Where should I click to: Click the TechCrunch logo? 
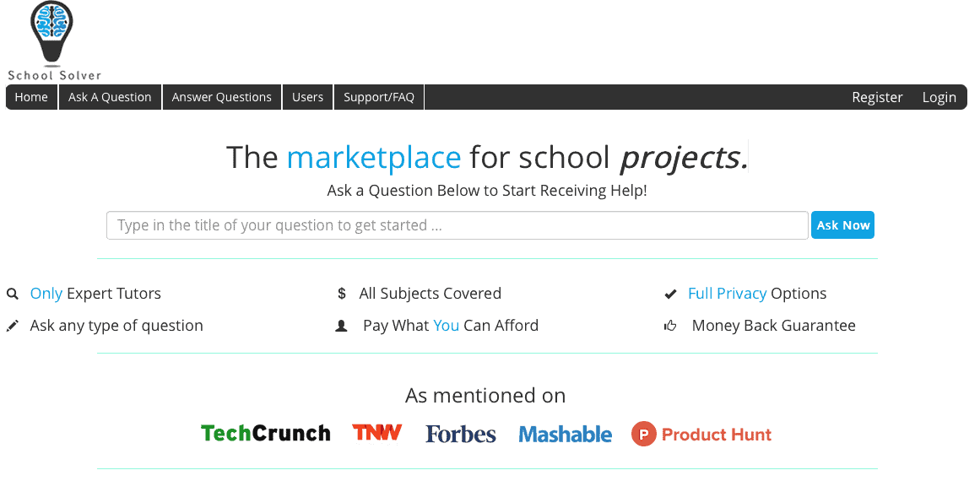(x=266, y=434)
